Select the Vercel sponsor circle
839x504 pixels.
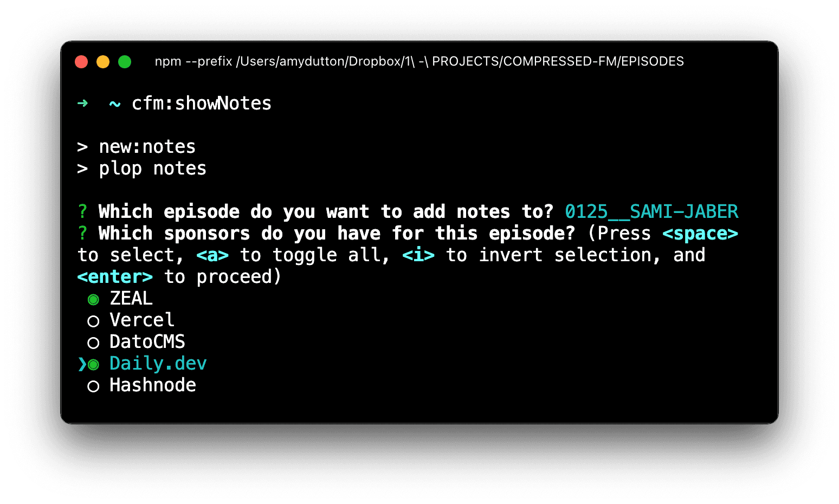[93, 321]
